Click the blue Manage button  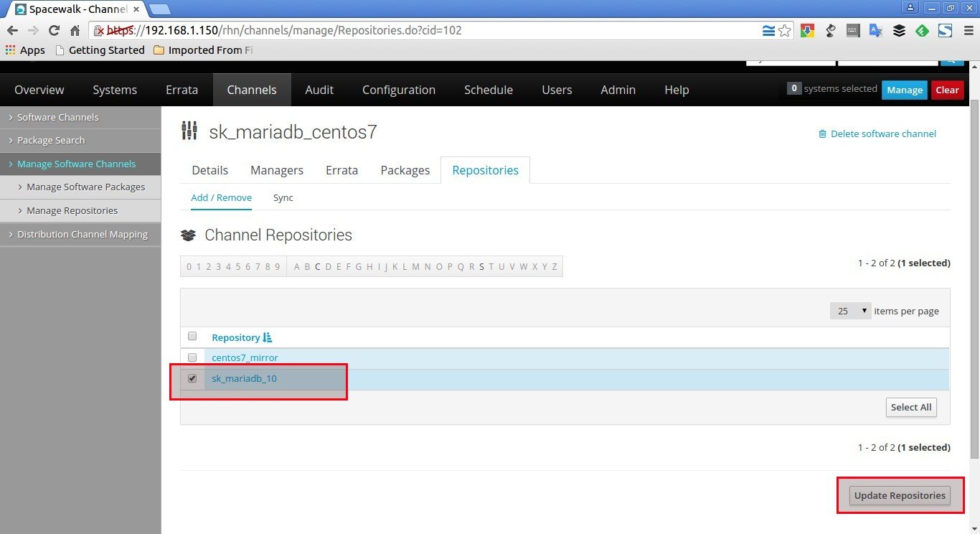[905, 90]
